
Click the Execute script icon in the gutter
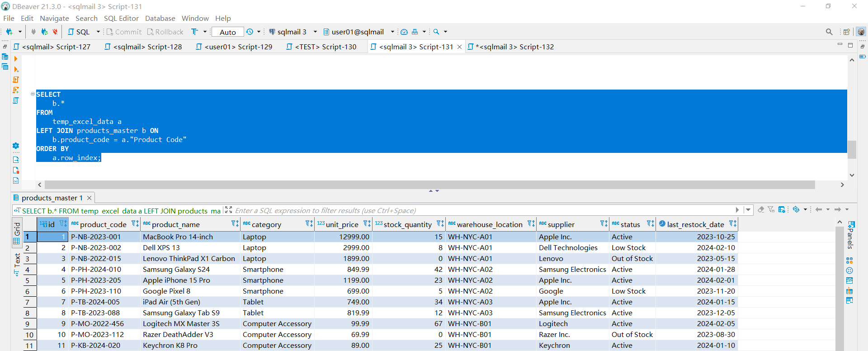coord(16,80)
